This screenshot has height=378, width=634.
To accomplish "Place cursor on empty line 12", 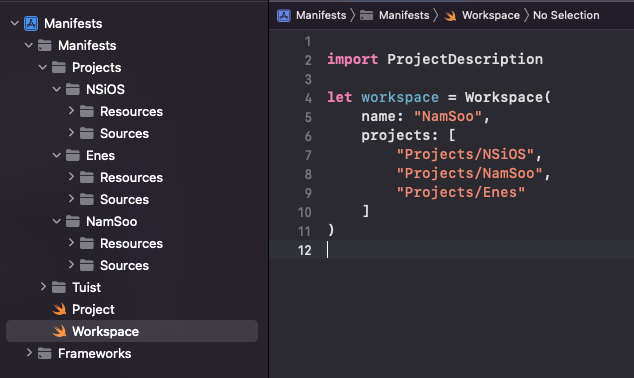I will tap(452, 249).
